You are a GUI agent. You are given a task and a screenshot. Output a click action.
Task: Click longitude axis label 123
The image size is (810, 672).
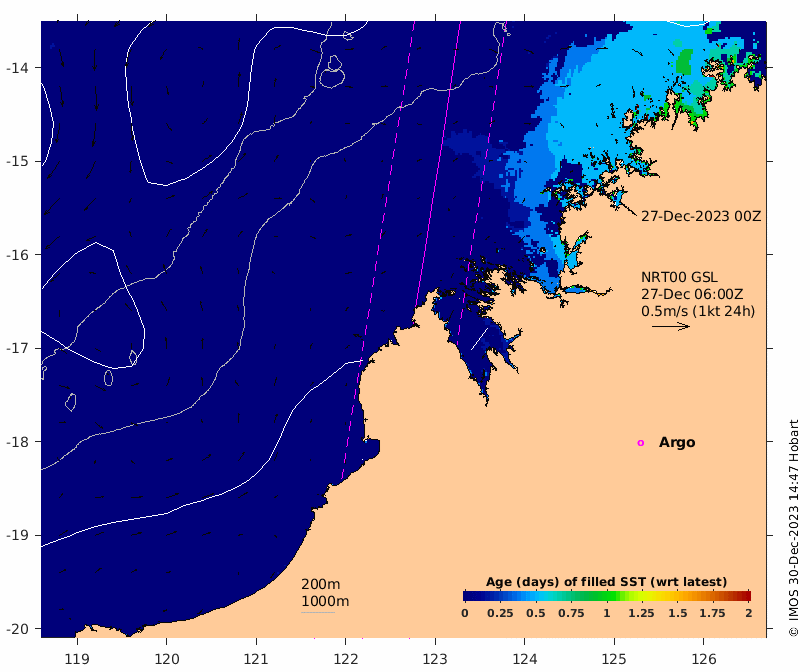(x=435, y=659)
